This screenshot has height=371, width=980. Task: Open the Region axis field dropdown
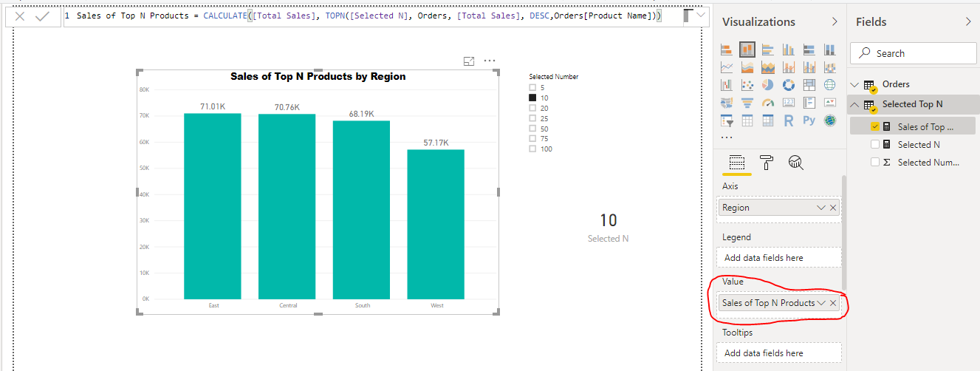(821, 208)
